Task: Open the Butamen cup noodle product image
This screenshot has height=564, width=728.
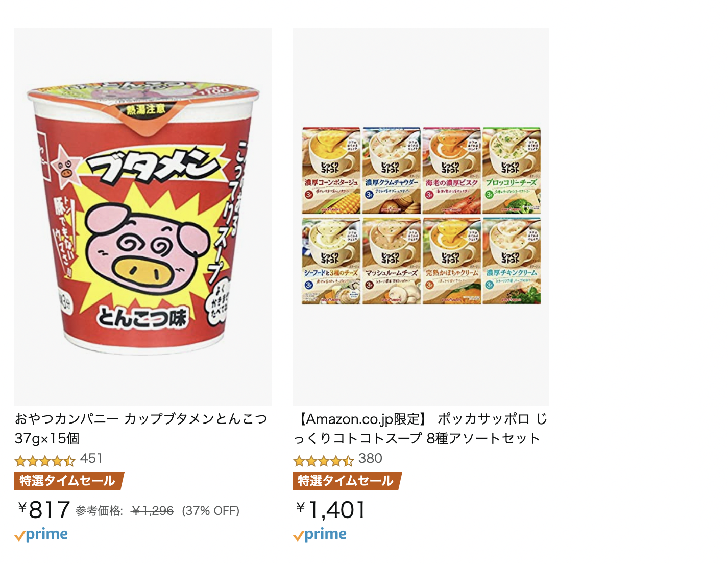Action: (143, 217)
